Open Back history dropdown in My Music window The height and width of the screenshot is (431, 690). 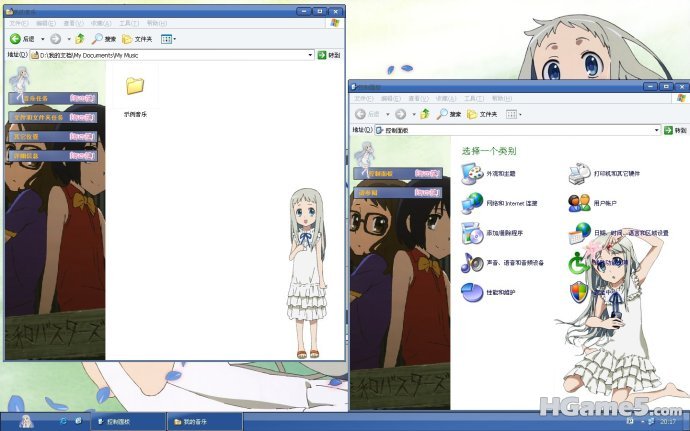click(43, 39)
